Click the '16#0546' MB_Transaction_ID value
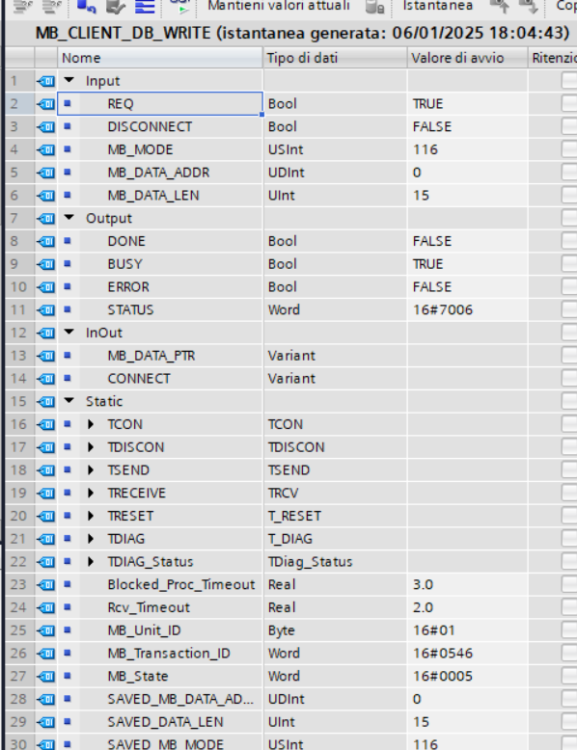The height and width of the screenshot is (750, 577). (468, 654)
